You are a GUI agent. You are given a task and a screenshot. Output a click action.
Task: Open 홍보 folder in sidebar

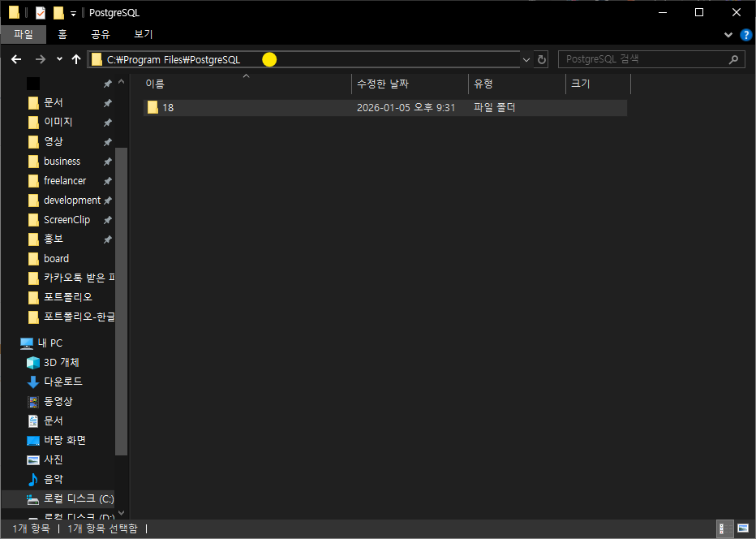click(53, 239)
